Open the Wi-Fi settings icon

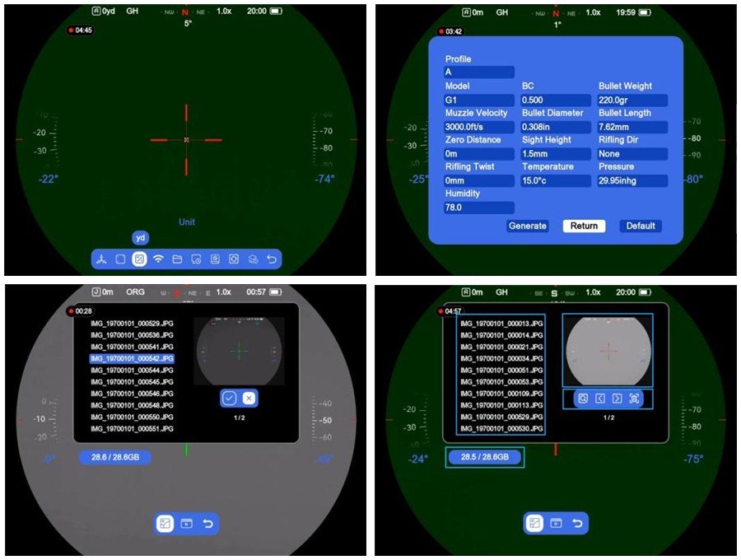pyautogui.click(x=158, y=259)
